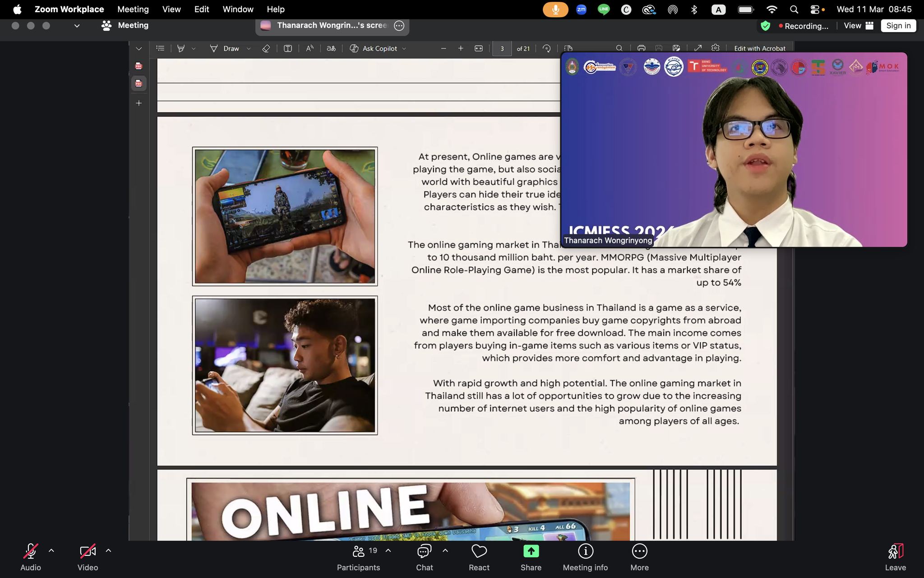Screen dimensions: 924x578
Task: Expand audio options chevron beside Audio
Action: (51, 550)
